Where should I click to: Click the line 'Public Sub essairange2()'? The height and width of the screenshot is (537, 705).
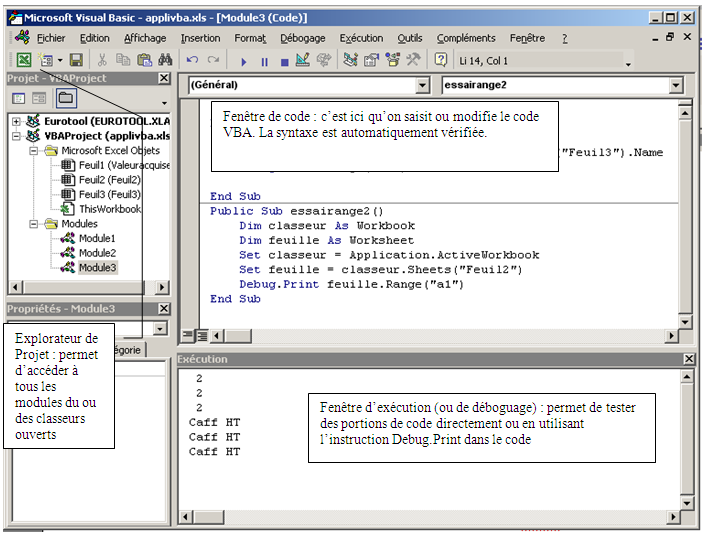(x=296, y=211)
